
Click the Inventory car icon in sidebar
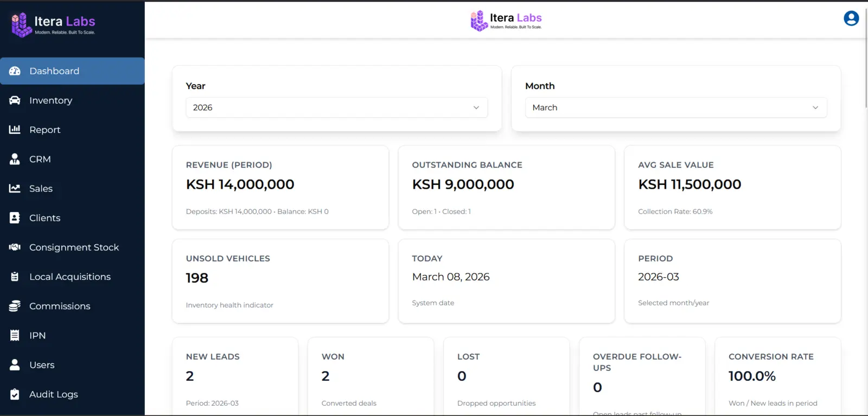15,100
